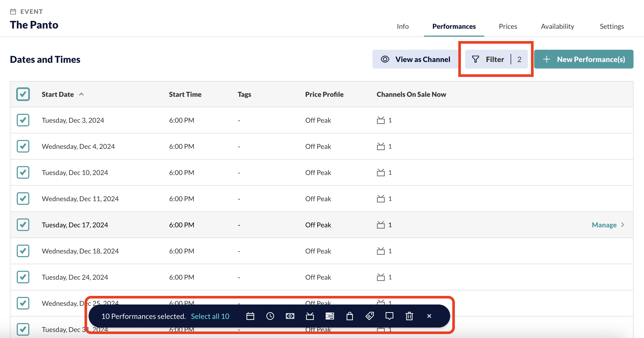
Task: Click the filter count badge showing 2
Action: click(x=519, y=59)
